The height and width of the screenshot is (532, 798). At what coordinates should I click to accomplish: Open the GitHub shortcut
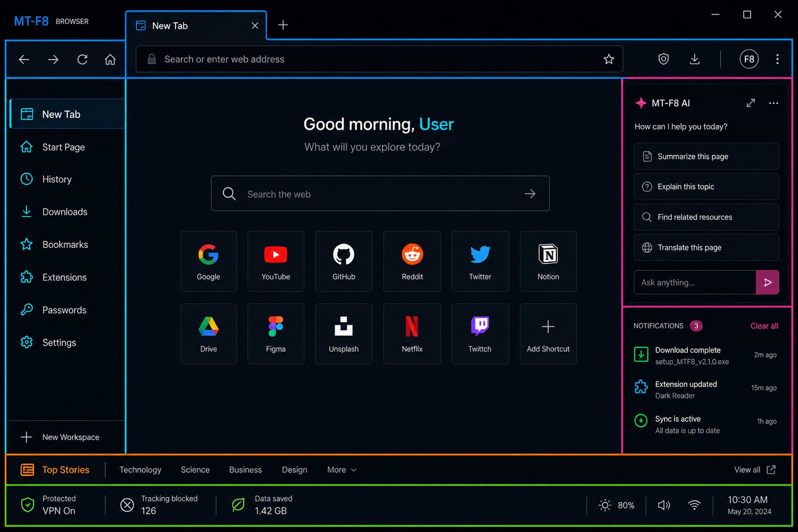coord(344,261)
